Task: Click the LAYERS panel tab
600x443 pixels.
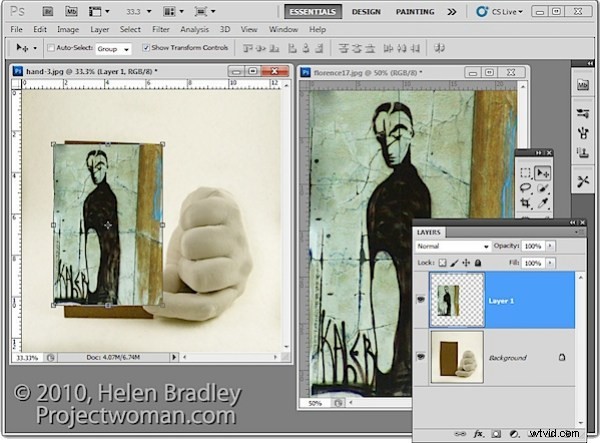Action: (x=429, y=232)
